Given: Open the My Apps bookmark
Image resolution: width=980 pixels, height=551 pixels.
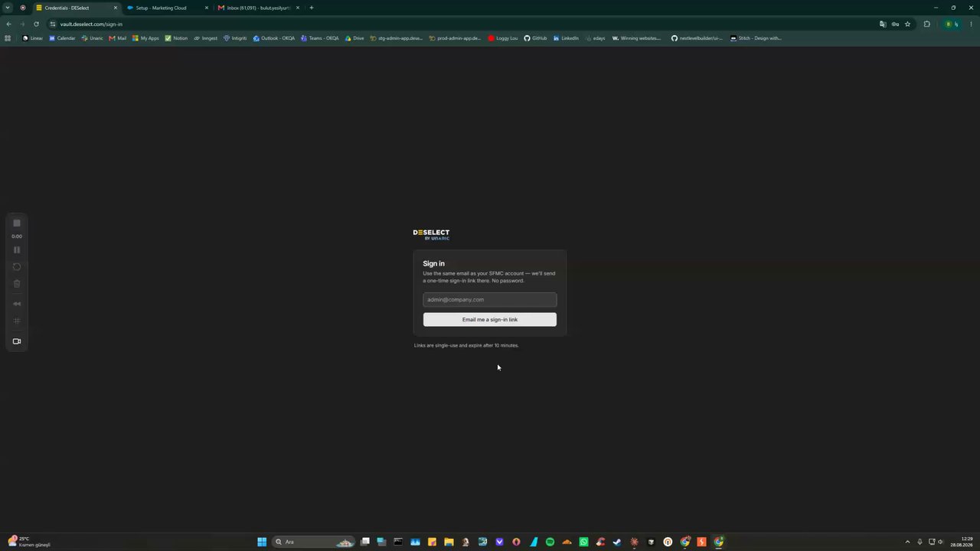Looking at the screenshot, I should point(145,38).
